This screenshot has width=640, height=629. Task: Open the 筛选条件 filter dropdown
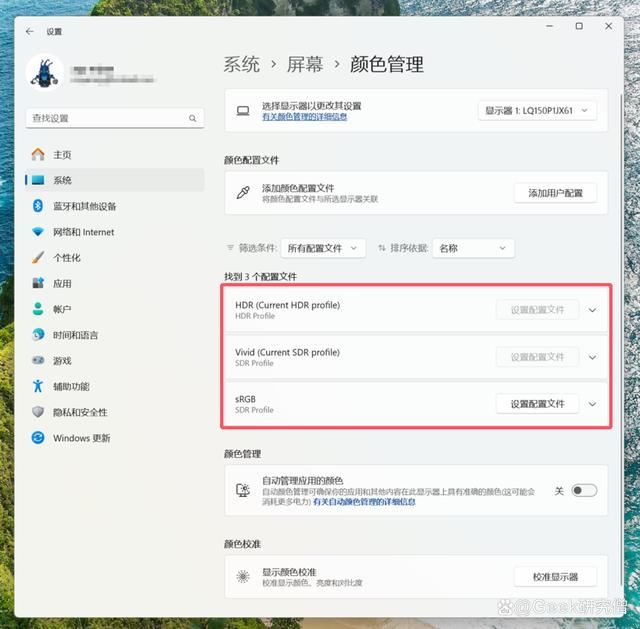coord(323,248)
